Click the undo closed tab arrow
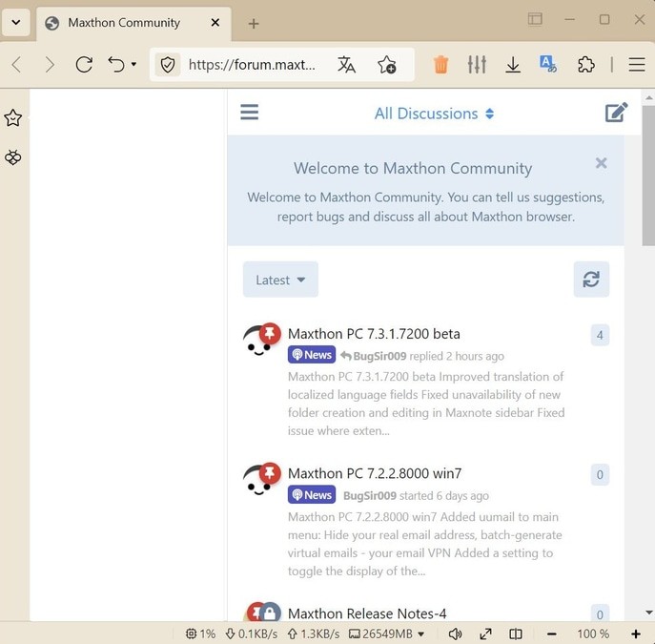Screen dimensions: 655x644 pyautogui.click(x=116, y=65)
